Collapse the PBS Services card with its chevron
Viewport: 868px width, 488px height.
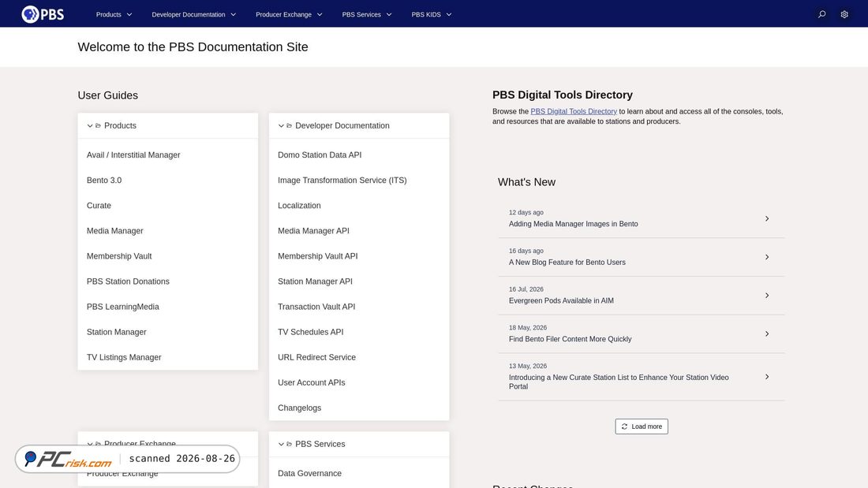click(x=281, y=444)
